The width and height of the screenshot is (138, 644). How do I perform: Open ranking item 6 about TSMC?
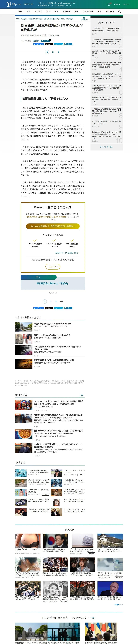coord(106,89)
